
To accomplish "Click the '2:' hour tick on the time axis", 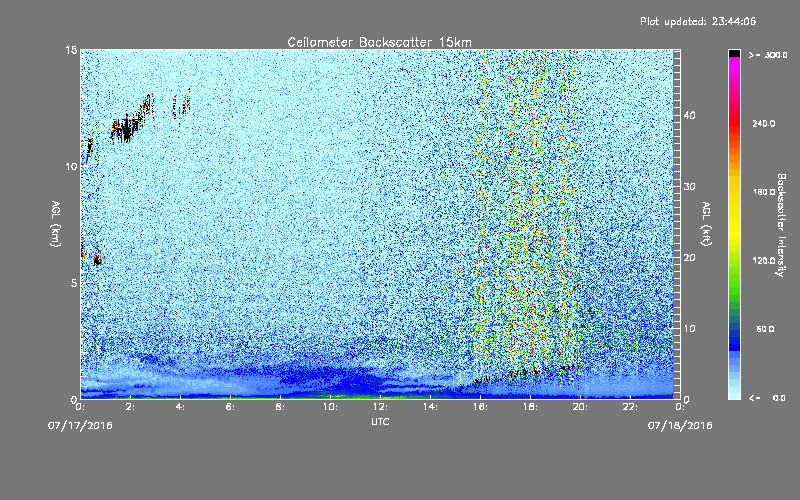I will coord(131,407).
